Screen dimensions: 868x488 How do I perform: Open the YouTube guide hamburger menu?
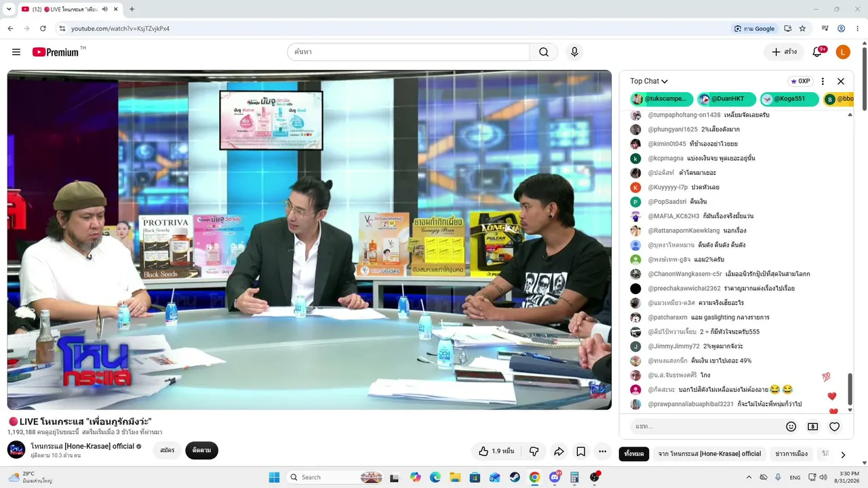(16, 52)
